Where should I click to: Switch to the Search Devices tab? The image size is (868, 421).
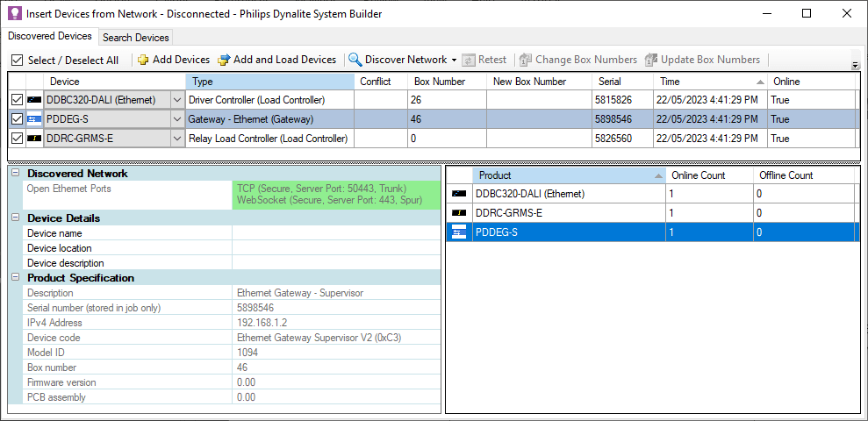click(135, 38)
